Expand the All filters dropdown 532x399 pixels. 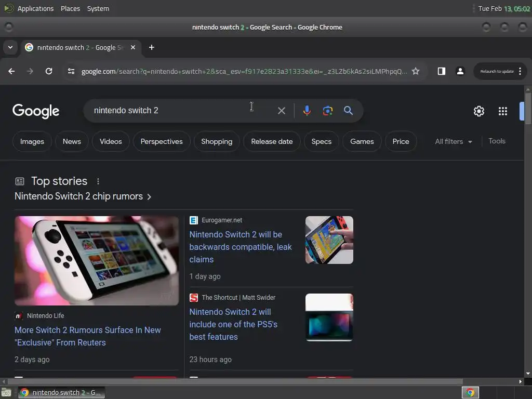453,141
